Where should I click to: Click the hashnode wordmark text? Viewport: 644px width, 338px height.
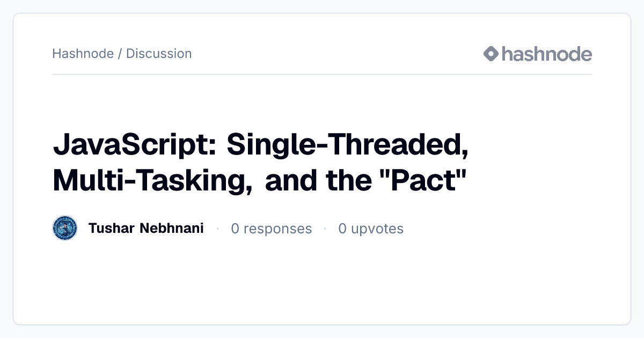[x=546, y=54]
